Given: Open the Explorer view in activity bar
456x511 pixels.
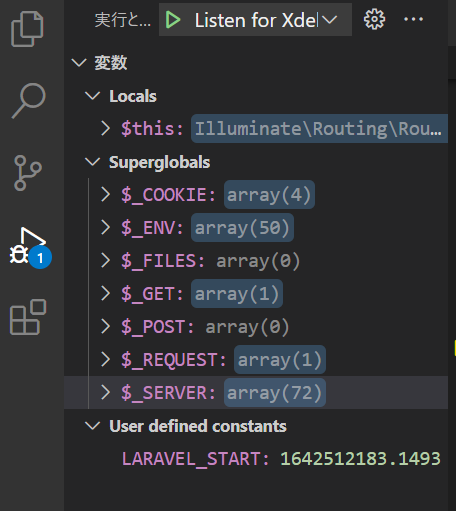Looking at the screenshot, I should tap(27, 29).
